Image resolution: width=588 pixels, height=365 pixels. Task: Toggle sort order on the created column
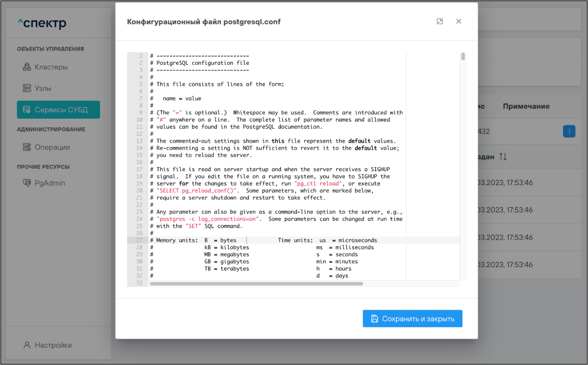(503, 157)
